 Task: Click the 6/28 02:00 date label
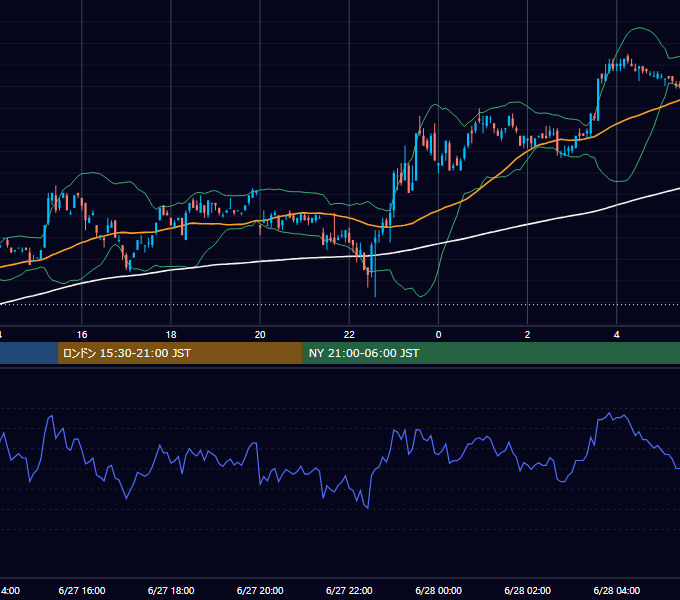(x=527, y=590)
